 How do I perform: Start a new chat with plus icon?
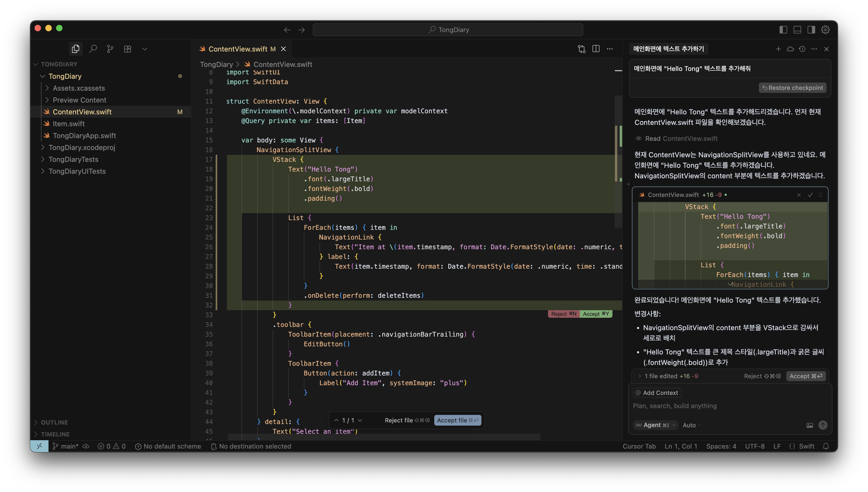[778, 49]
